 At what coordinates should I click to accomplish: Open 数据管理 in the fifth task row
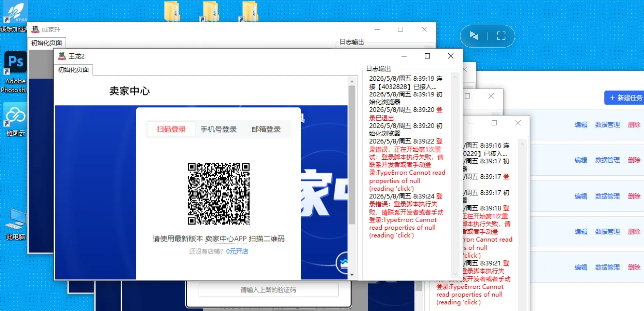[x=607, y=267]
